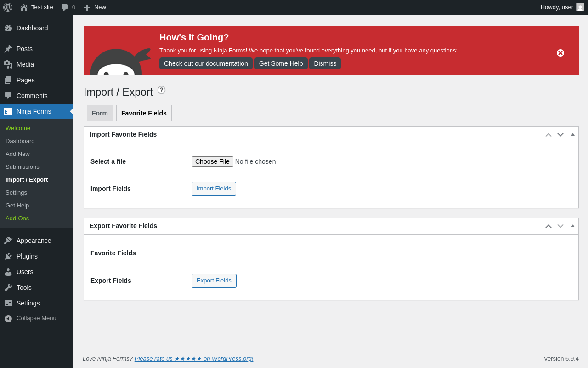Collapse the Export Favorite Fields panel
Screen dimensions: 588x368
[573, 226]
